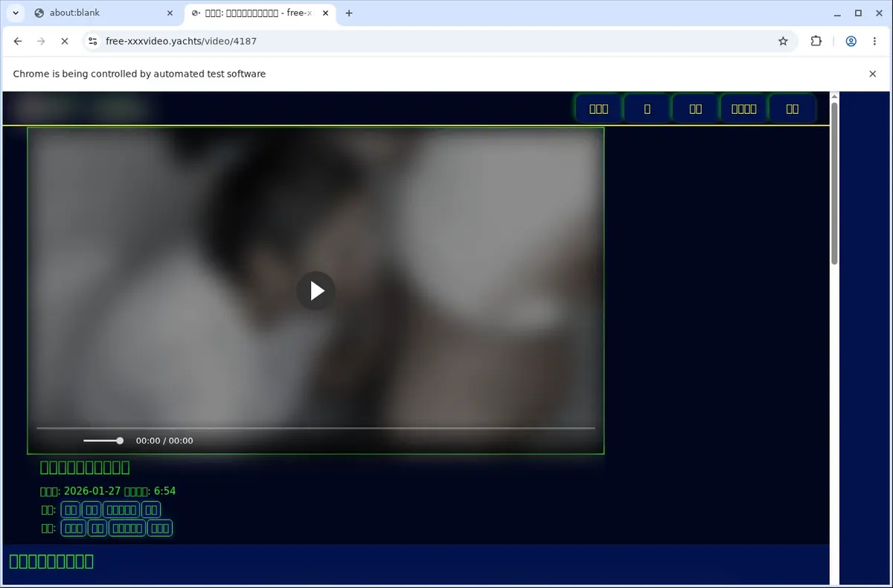Switch to the about:blank tab
The width and height of the screenshot is (893, 588).
[104, 13]
